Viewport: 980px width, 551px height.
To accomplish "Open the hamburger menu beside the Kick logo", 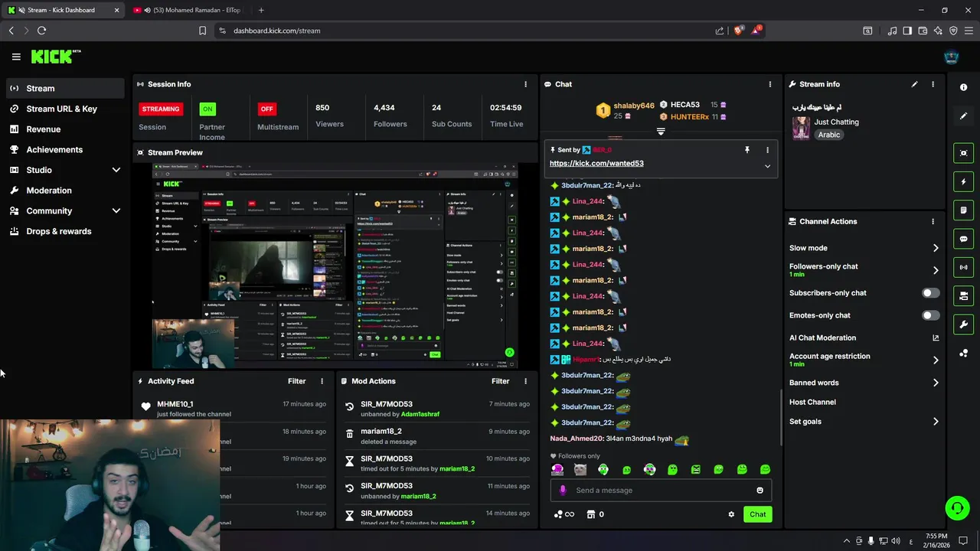I will point(16,57).
